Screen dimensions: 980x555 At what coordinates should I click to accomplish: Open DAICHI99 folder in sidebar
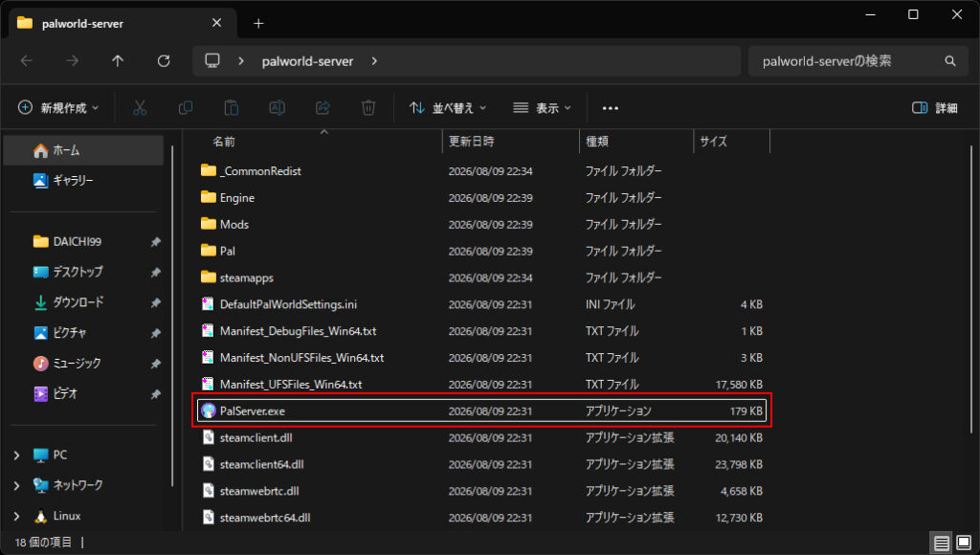tap(78, 242)
